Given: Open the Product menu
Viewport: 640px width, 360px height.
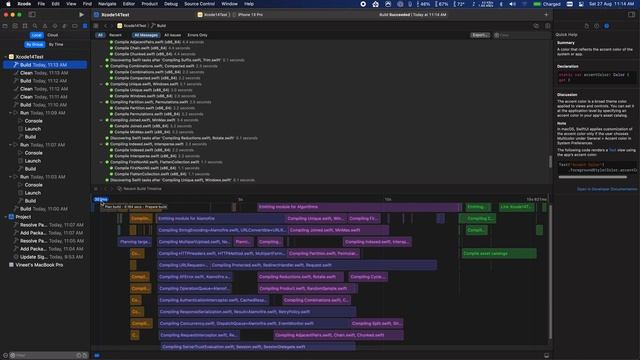Looking at the screenshot, I should [x=149, y=4].
